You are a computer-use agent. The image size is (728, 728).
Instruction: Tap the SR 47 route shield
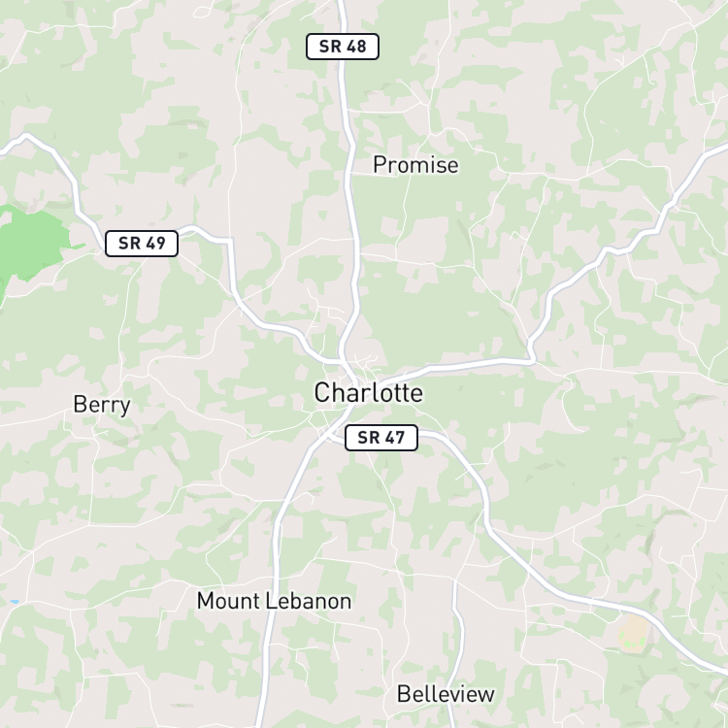click(x=381, y=438)
